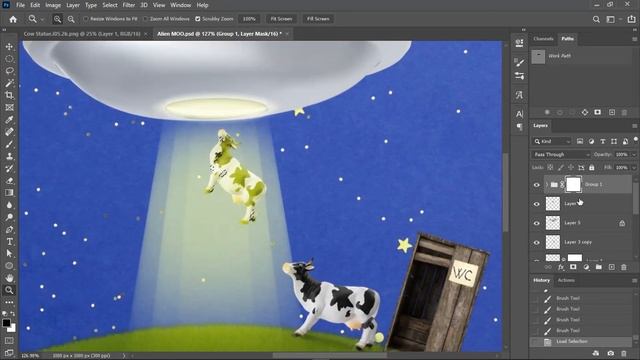The width and height of the screenshot is (640, 360).
Task: Select the Move tool
Action: pos(9,47)
